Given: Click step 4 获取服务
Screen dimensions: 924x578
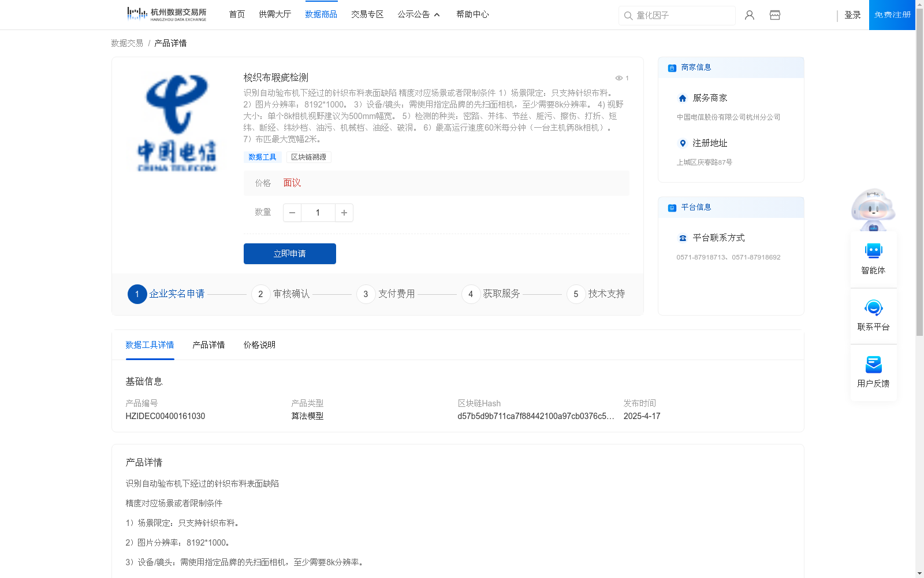Looking at the screenshot, I should 491,294.
